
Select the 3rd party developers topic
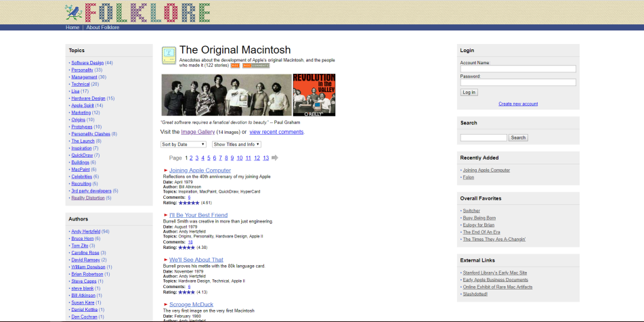coord(91,191)
